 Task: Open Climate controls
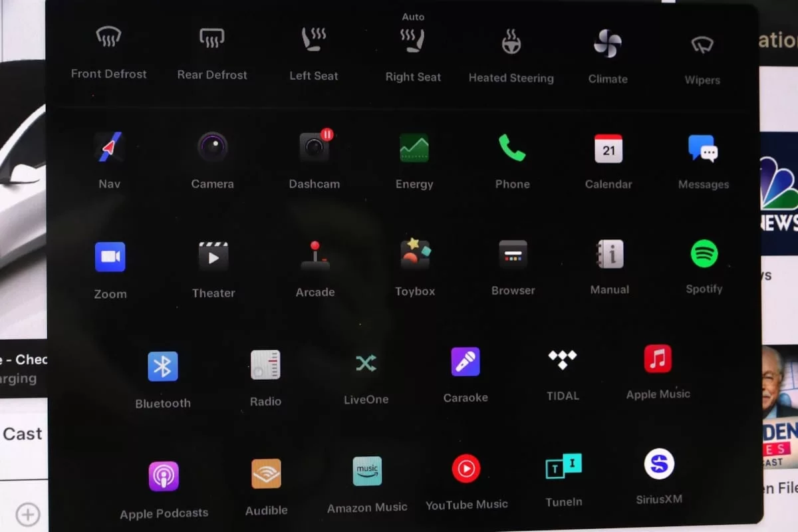607,44
